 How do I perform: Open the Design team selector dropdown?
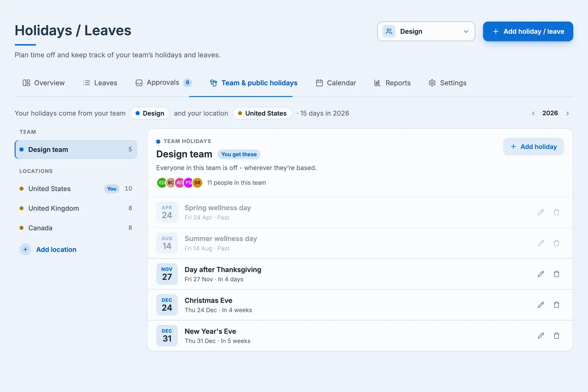pos(426,31)
